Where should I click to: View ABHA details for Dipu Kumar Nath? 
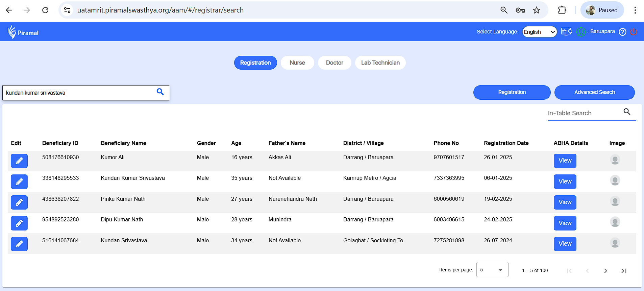[565, 223]
